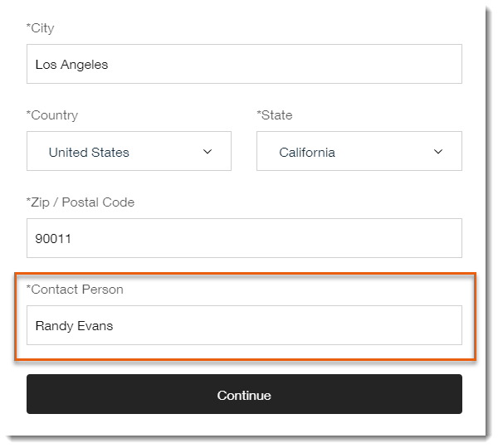Click the Continue button
The width and height of the screenshot is (498, 448).
244,394
